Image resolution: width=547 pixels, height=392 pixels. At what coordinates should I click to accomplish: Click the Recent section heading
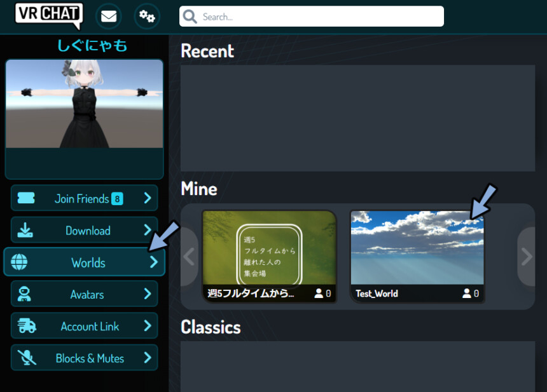click(207, 51)
